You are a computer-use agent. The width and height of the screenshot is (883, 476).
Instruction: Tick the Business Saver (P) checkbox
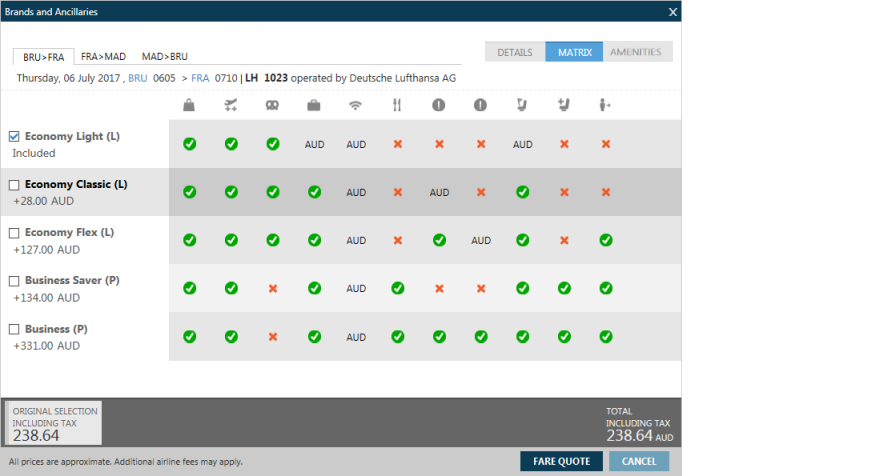coord(14,281)
